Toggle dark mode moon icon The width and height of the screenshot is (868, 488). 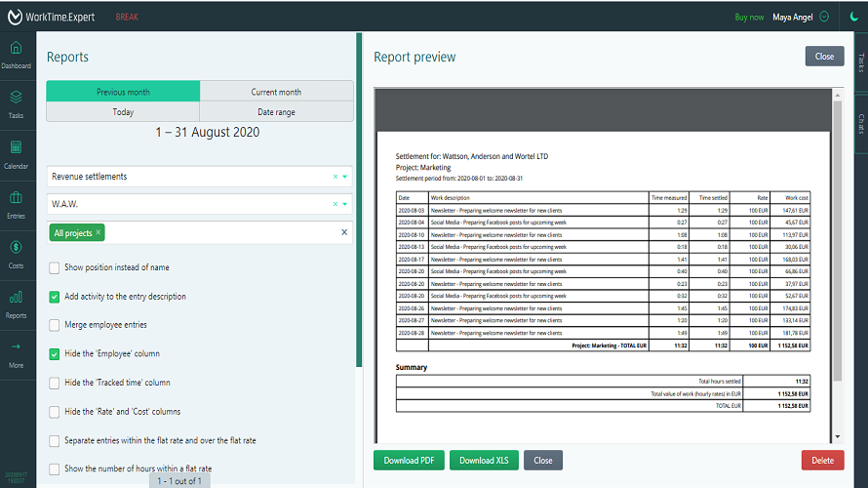(854, 17)
